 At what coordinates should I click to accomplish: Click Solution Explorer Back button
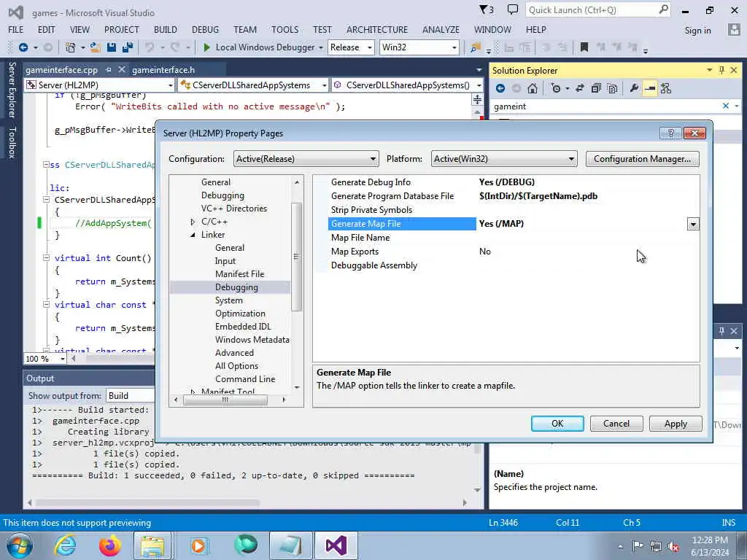[500, 88]
